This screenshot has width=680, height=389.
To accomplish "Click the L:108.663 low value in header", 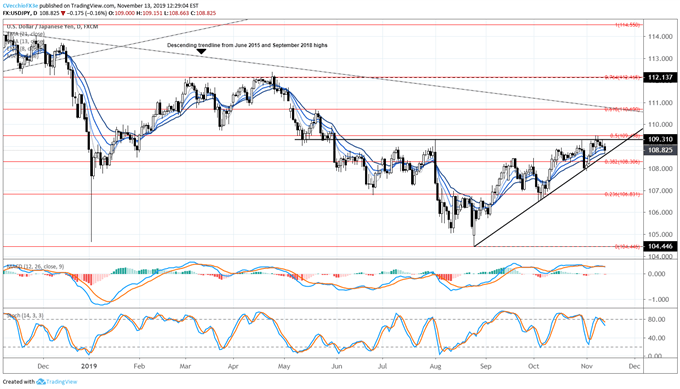I will click(x=177, y=13).
